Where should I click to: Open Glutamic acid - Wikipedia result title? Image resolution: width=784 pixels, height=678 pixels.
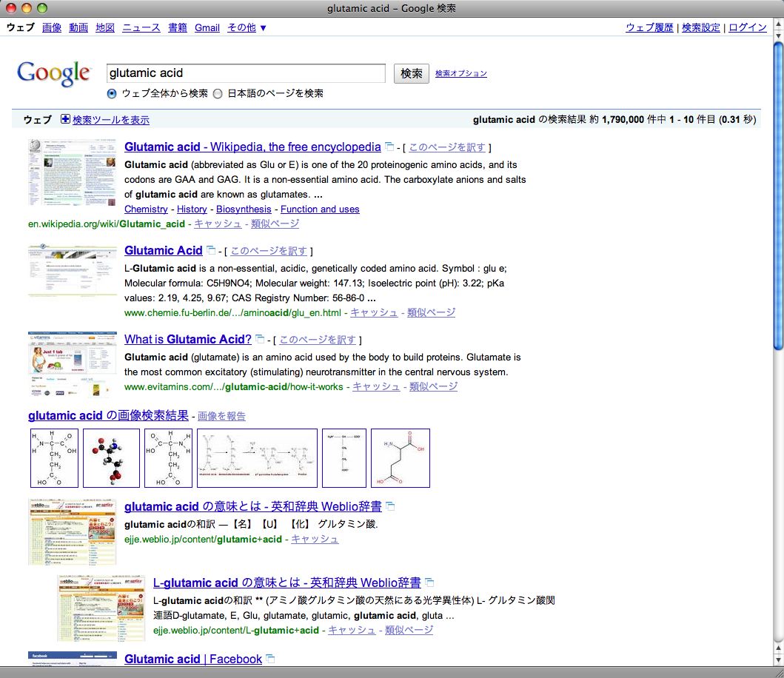pyautogui.click(x=252, y=147)
